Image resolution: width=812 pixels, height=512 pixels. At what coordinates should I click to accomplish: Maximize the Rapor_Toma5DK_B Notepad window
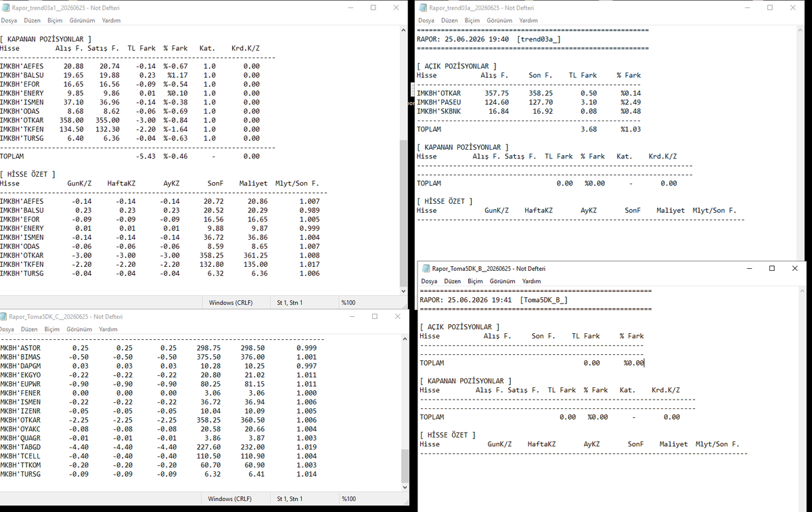[772, 268]
